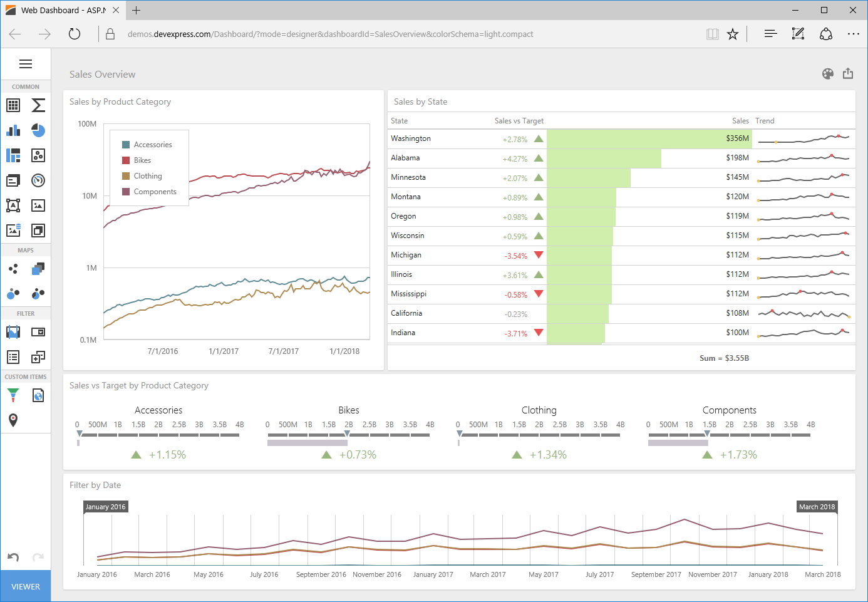Open the browser's more options menu
868x602 pixels.
tap(853, 34)
